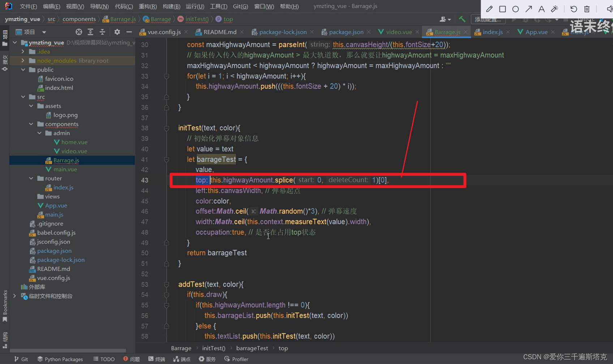Open the Git tool window
Viewport: 613px width, 364px height.
tap(21, 359)
